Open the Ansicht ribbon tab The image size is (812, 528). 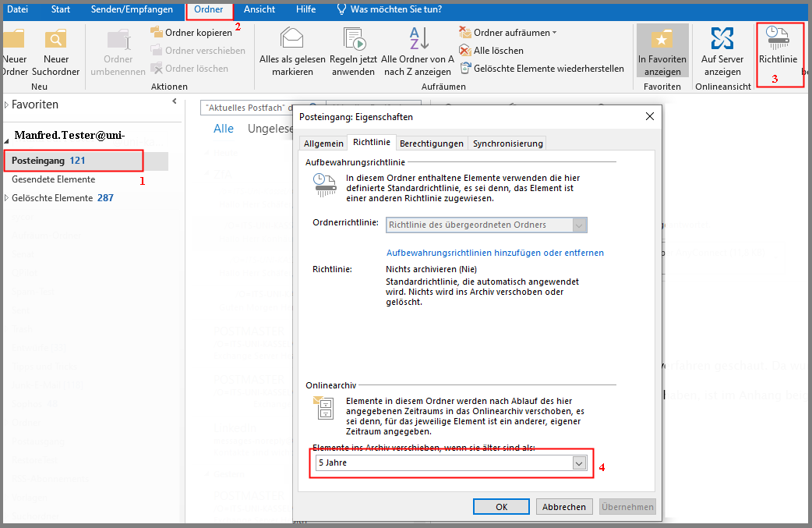[x=259, y=10]
